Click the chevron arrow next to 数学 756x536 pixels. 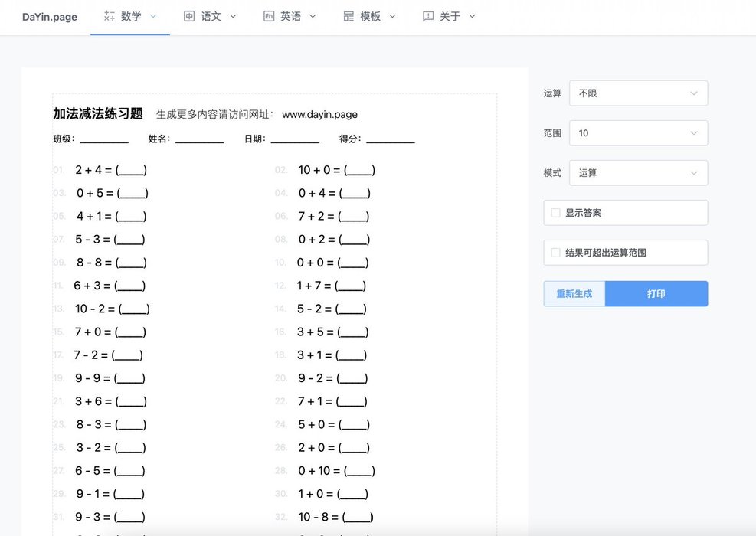(x=153, y=16)
